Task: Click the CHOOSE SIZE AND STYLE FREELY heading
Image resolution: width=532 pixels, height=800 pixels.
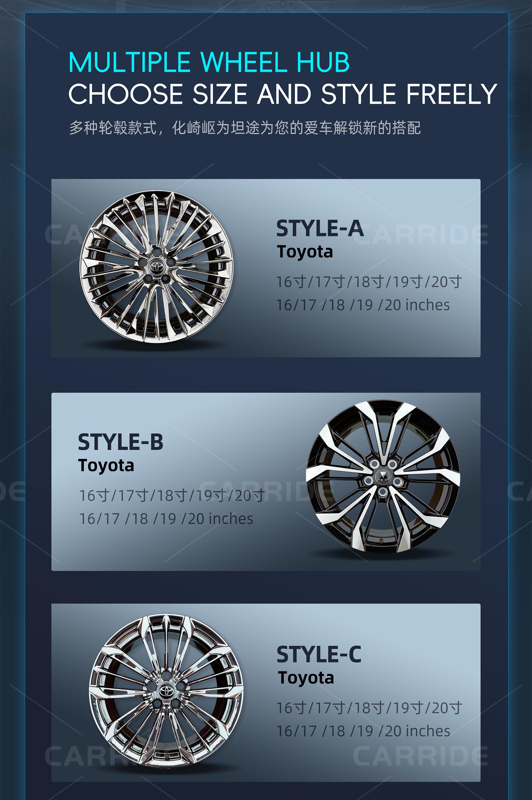Action: 283,94
